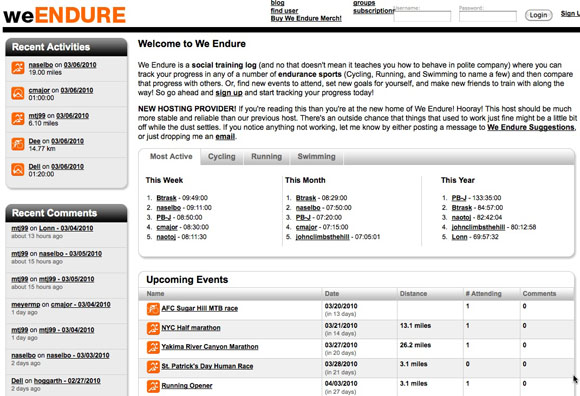Open Buy We Endure Merch link
This screenshot has width=580, height=396.
click(x=306, y=18)
